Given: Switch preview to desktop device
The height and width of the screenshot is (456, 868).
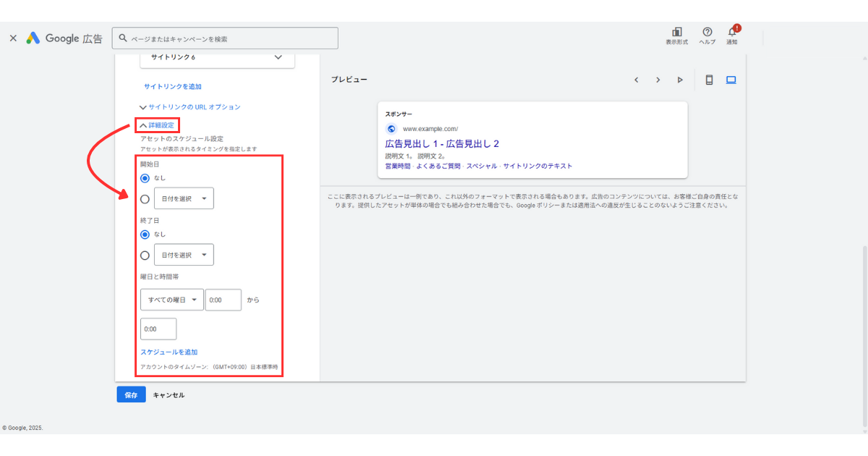Looking at the screenshot, I should (731, 80).
